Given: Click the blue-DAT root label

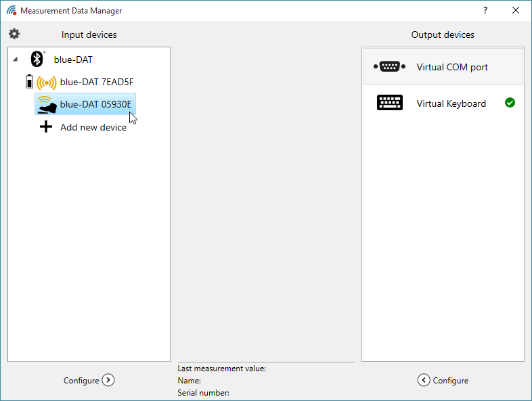Looking at the screenshot, I should 73,60.
